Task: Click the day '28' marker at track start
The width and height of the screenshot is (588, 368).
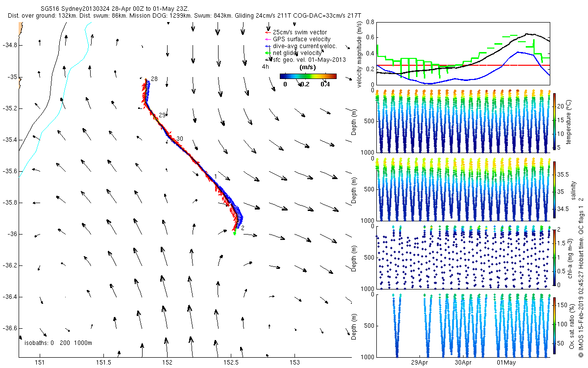Action: point(154,79)
